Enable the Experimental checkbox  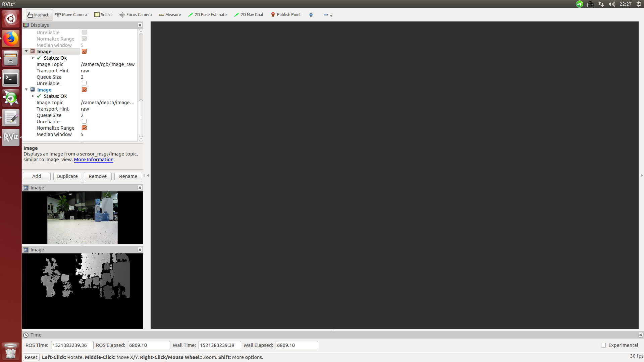tap(603, 345)
